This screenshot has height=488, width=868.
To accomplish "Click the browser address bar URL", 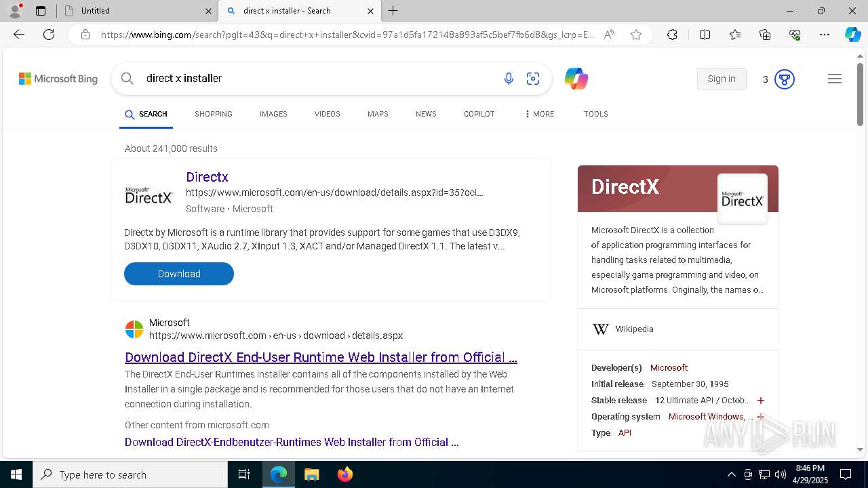I will point(347,35).
